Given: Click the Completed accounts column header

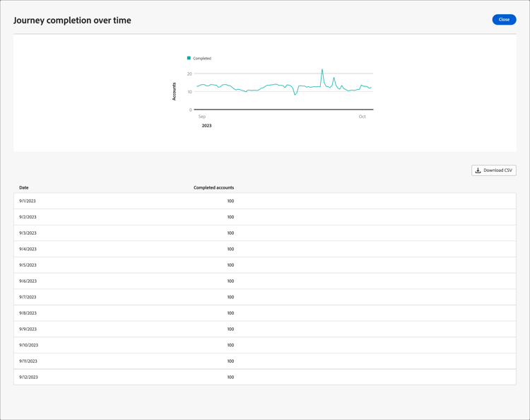Looking at the screenshot, I should point(213,187).
